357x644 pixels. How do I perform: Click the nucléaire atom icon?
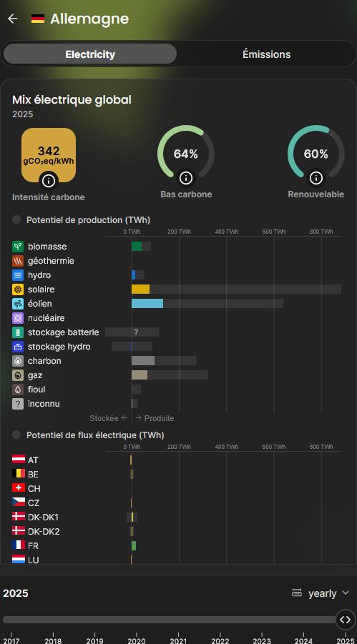tap(18, 318)
